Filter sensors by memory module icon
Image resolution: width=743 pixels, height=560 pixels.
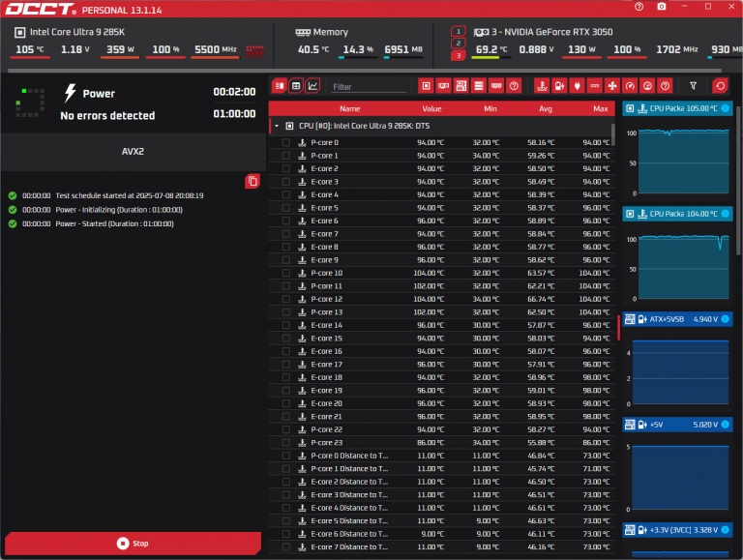click(496, 86)
